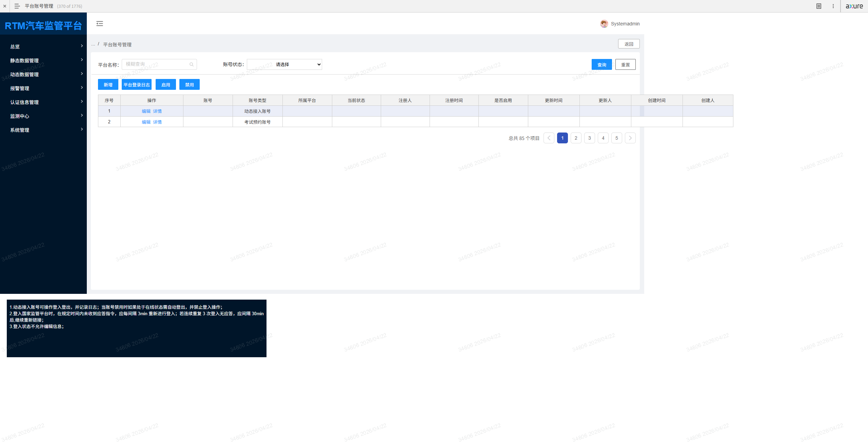The height and width of the screenshot is (445, 868).
Task: Click the sidebar collapse hamburger icon
Action: (x=100, y=23)
